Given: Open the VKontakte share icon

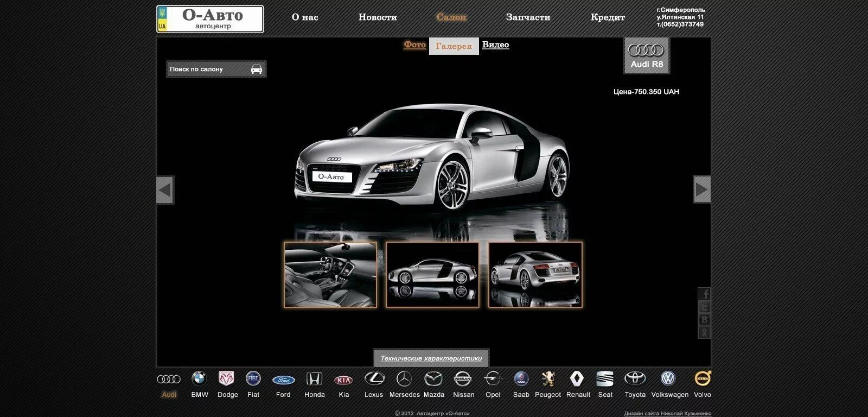Looking at the screenshot, I should pos(704,320).
